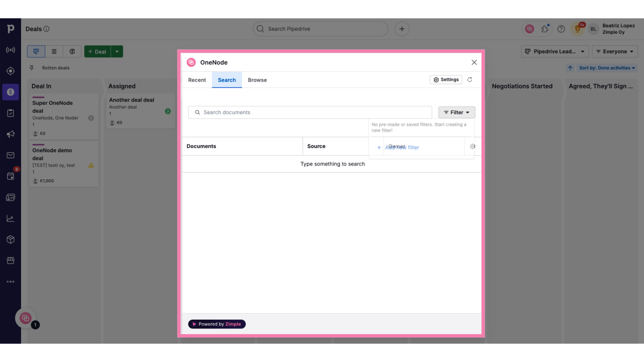Screen dimensions: 644x362
Task: Switch to the Recent tab
Action: (x=197, y=79)
